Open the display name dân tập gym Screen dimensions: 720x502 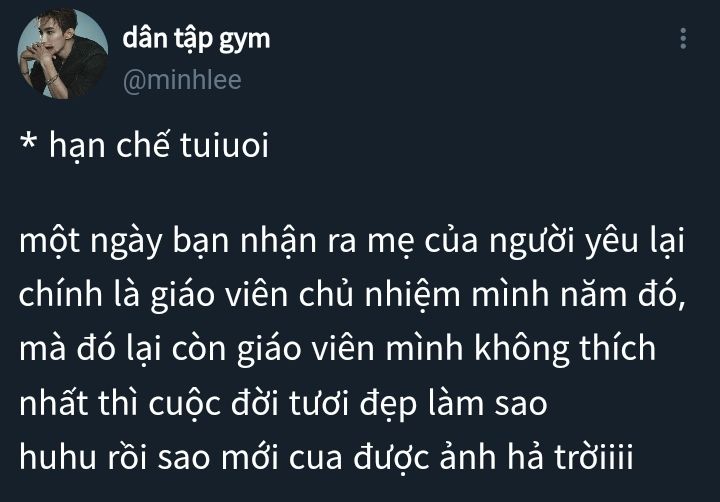[x=196, y=39]
